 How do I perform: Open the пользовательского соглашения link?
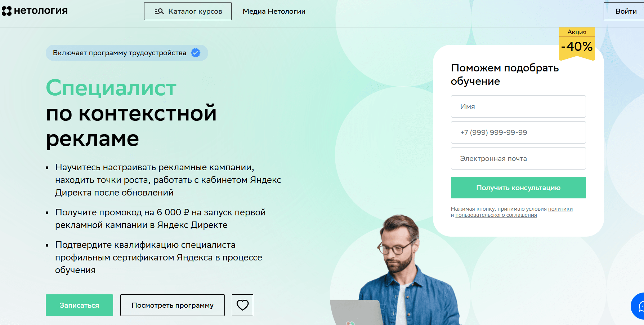point(496,215)
